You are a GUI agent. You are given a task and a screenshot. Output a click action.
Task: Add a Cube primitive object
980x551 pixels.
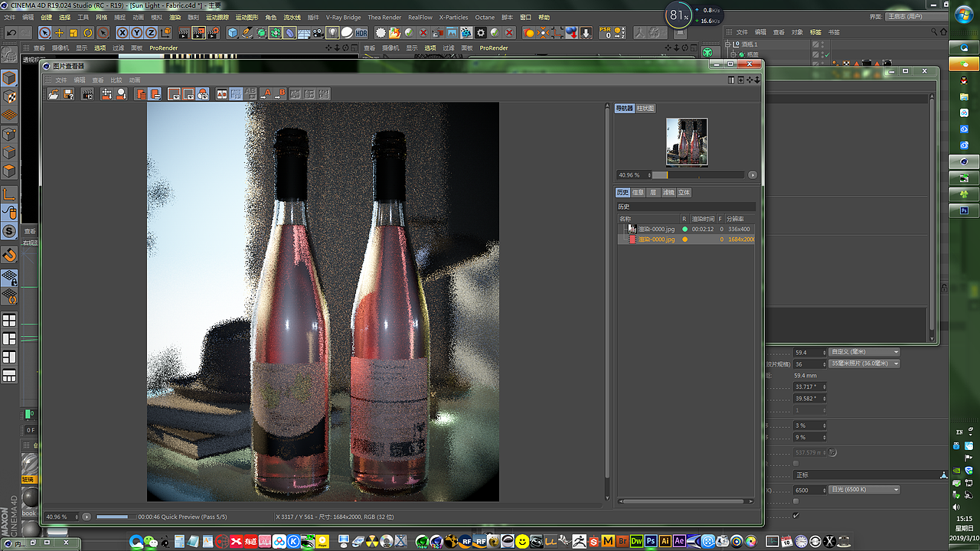click(x=233, y=32)
